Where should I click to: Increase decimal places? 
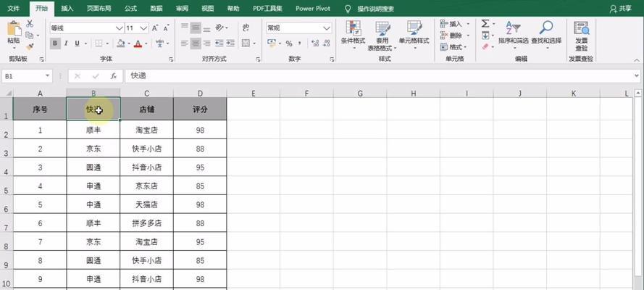coord(315,43)
